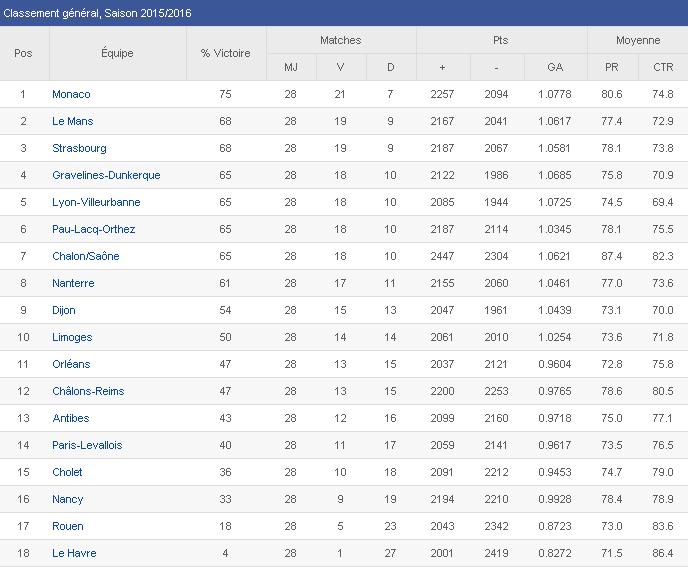Image resolution: width=688 pixels, height=567 pixels.
Task: Click the Antibes team link
Action: point(70,418)
